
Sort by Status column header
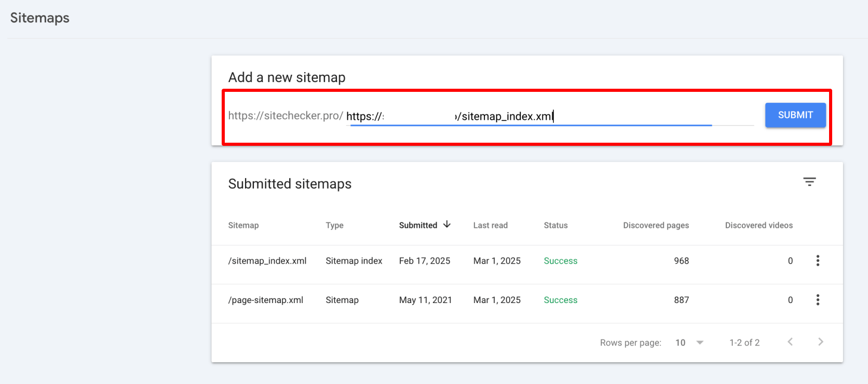click(x=556, y=225)
